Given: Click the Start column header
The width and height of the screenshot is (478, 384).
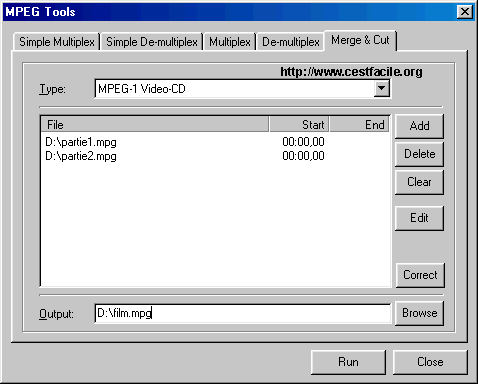Looking at the screenshot, I should 299,125.
